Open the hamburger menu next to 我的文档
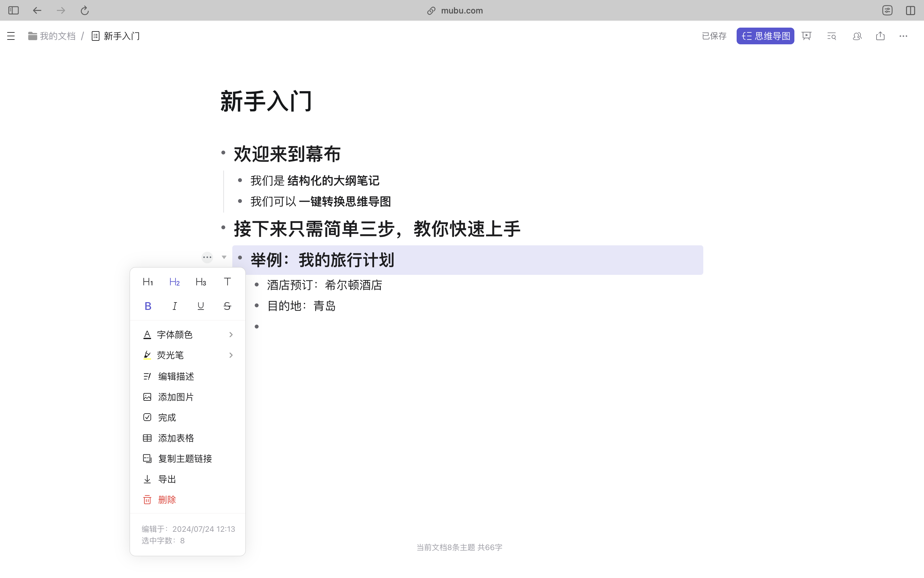 pyautogui.click(x=11, y=36)
